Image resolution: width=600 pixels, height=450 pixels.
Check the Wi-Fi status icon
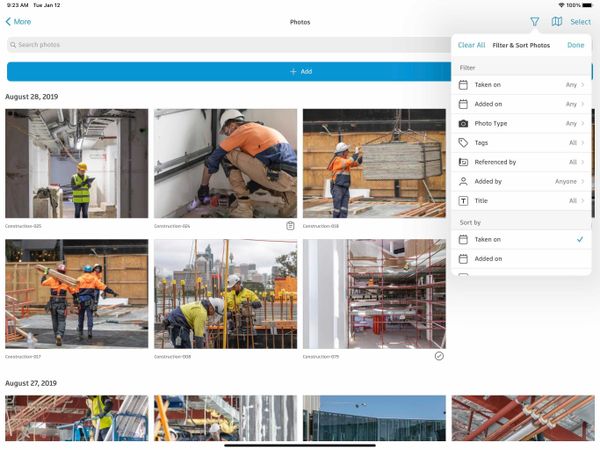click(561, 5)
